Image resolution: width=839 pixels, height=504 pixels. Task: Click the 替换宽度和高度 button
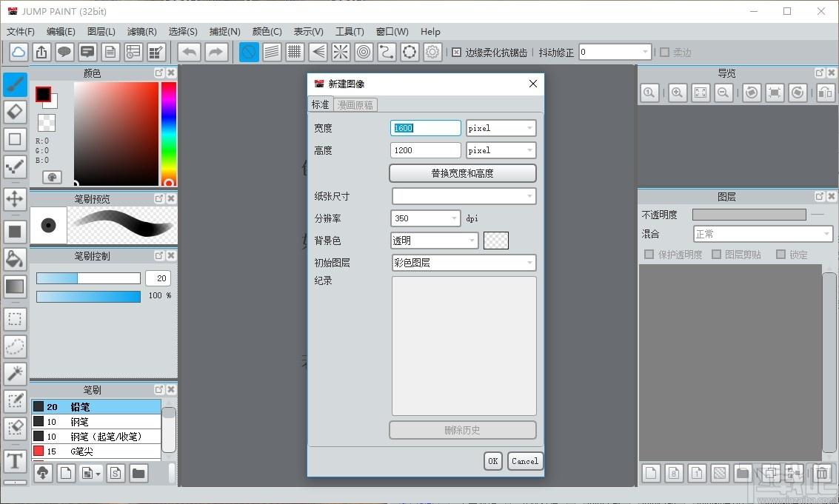[462, 173]
